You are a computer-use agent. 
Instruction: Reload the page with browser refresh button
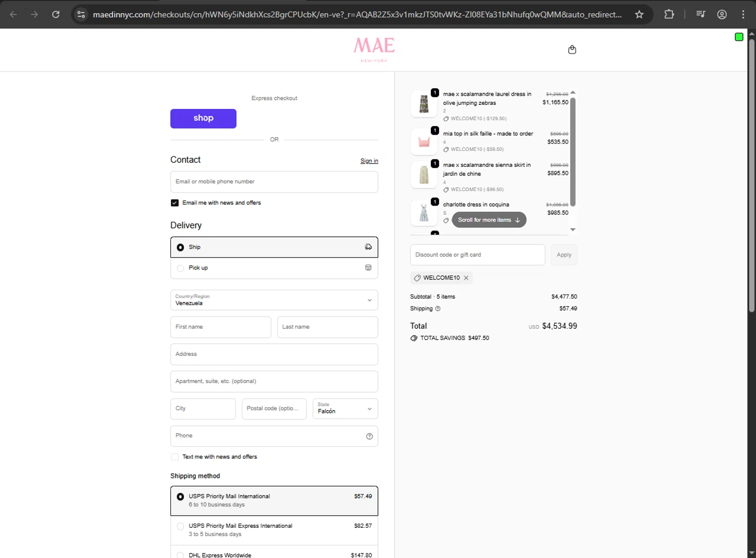click(56, 14)
